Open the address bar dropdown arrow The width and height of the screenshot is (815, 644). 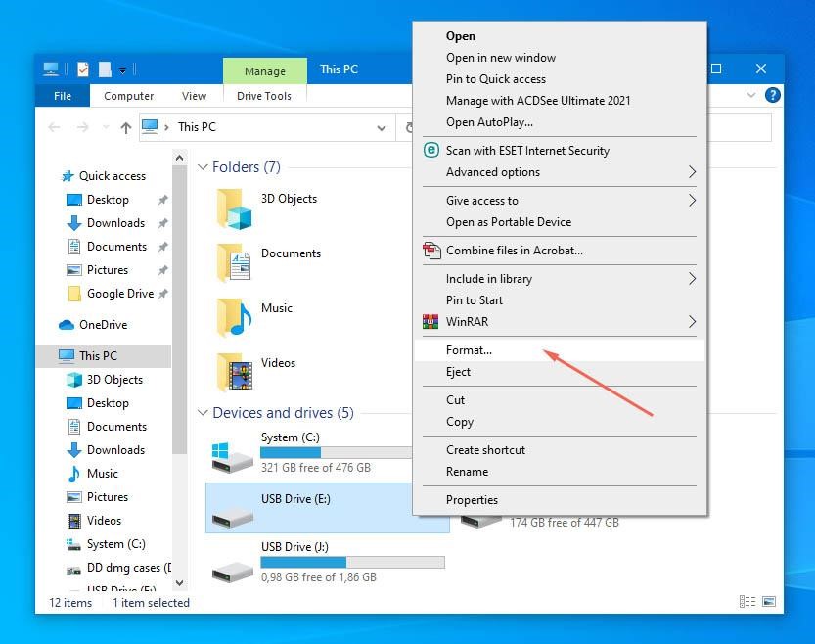(383, 127)
